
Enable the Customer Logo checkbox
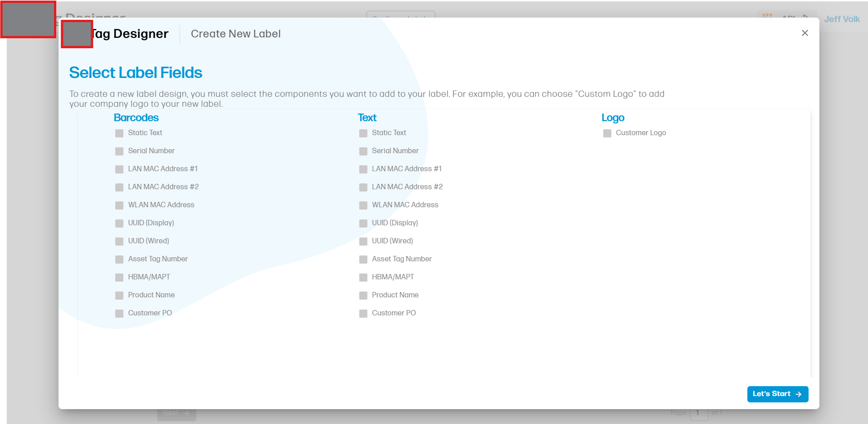(607, 133)
